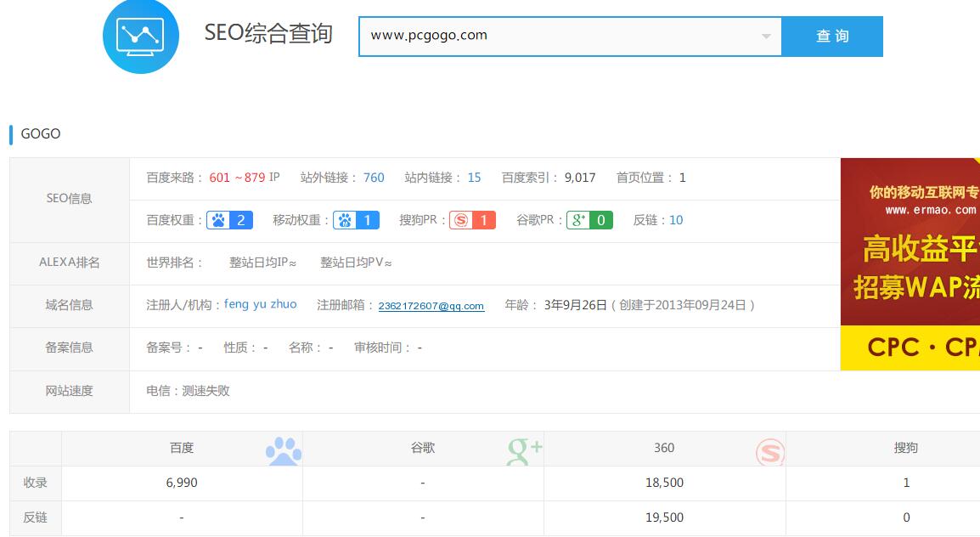Open the 反链 value 10 link
The image size is (980, 537).
pyautogui.click(x=676, y=220)
